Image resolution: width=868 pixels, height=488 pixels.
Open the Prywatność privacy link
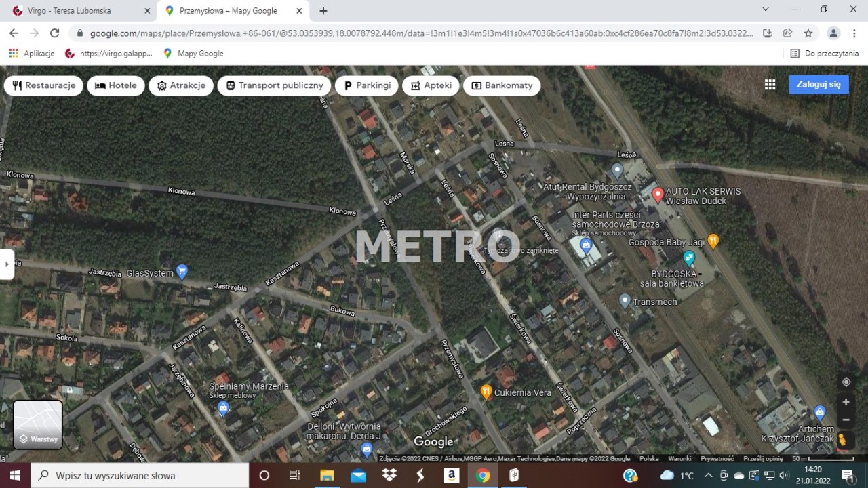pyautogui.click(x=717, y=459)
